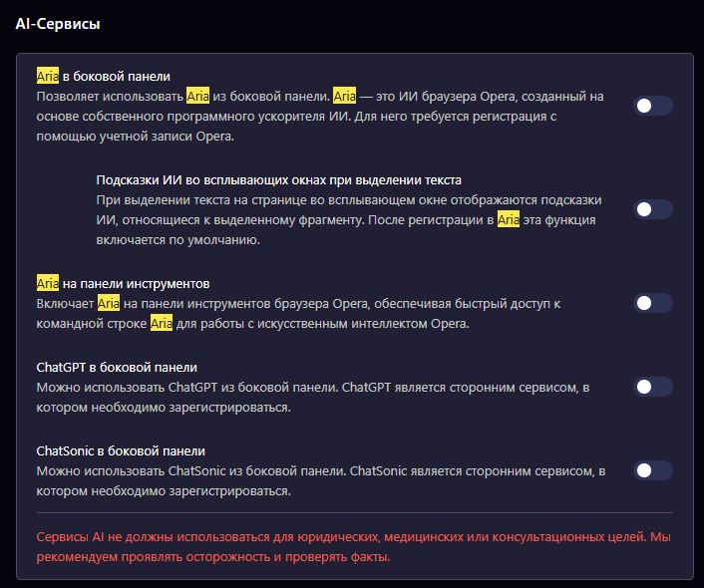This screenshot has height=588, width=704.
Task: Click the 'Подсказки ИИ во всплывающих окнах' title
Action: pyautogui.click(x=278, y=180)
